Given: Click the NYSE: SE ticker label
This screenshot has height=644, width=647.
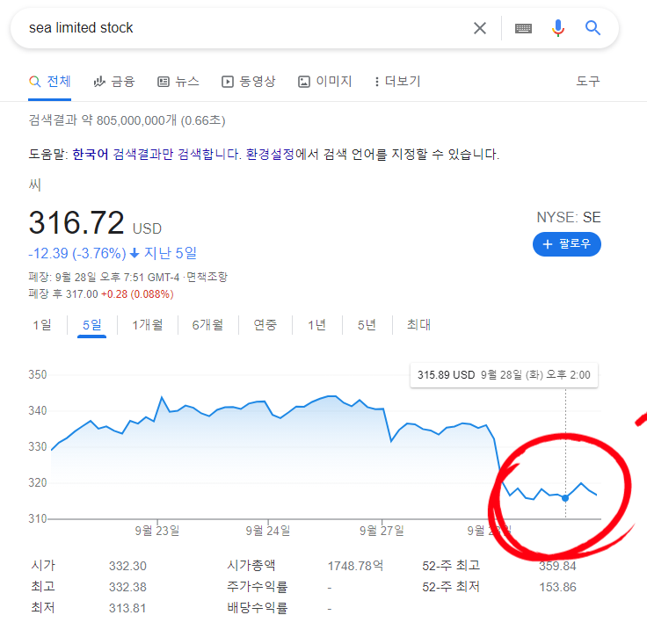Looking at the screenshot, I should click(x=569, y=217).
